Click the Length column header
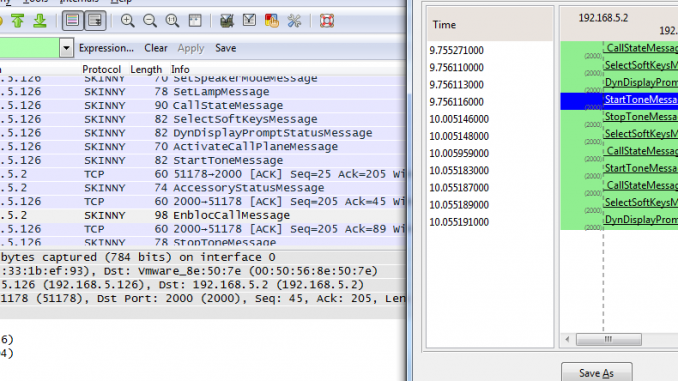Screen dimensions: 678x381 (146, 69)
